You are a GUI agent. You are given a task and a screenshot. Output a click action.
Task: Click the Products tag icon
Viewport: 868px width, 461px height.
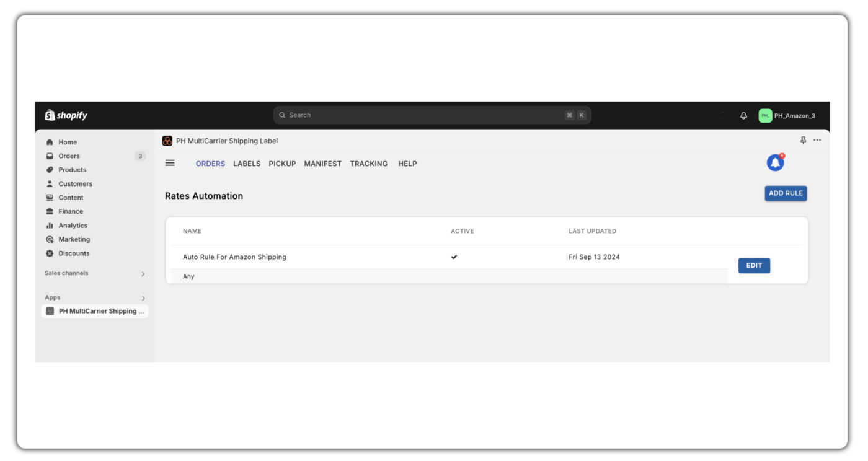pyautogui.click(x=50, y=170)
